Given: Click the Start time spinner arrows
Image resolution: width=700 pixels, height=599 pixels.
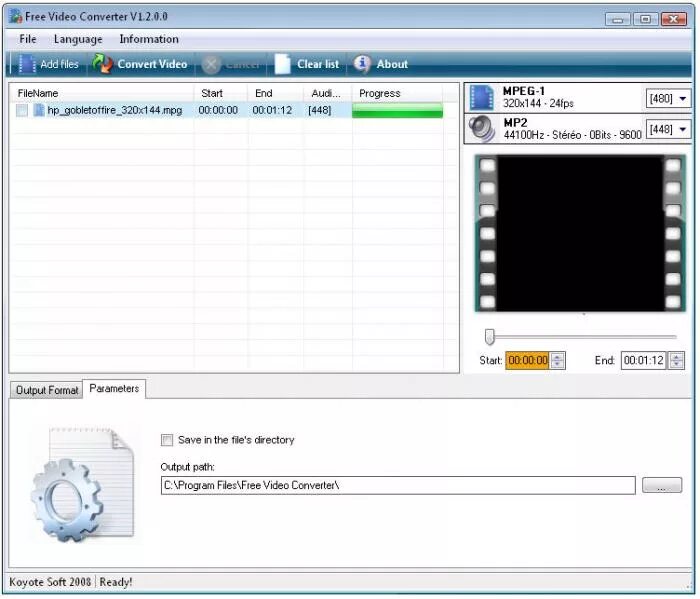Looking at the screenshot, I should (557, 361).
